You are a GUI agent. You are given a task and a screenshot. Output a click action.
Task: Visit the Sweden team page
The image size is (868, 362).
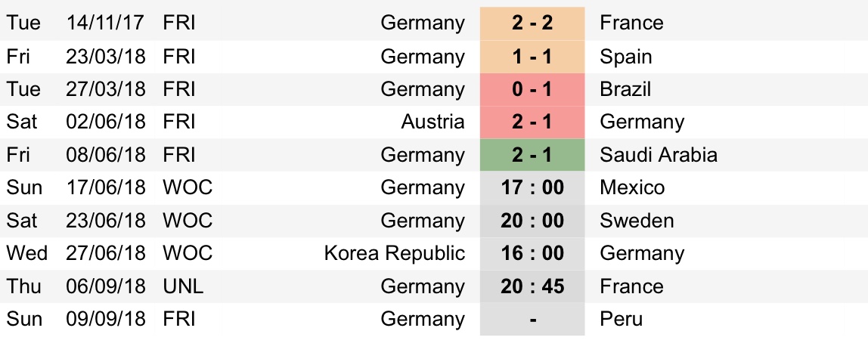tap(637, 221)
